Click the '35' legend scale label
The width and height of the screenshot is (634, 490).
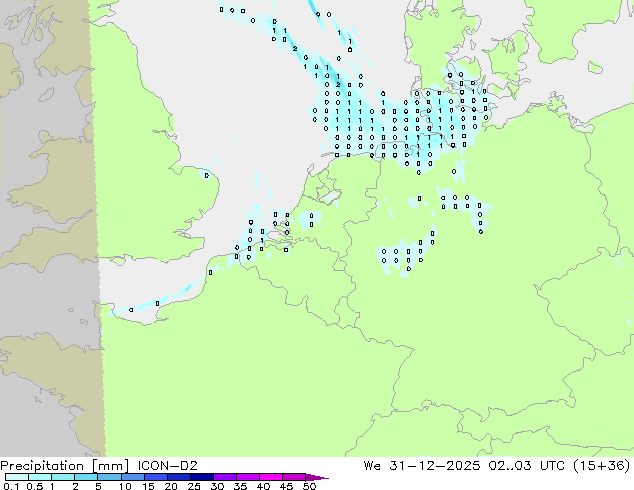(240, 486)
